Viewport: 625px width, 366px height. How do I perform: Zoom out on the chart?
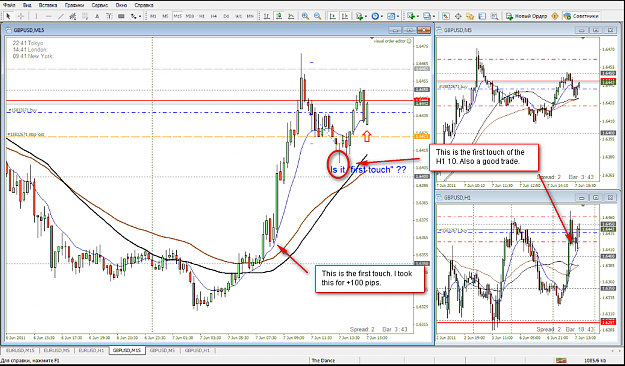(x=317, y=16)
